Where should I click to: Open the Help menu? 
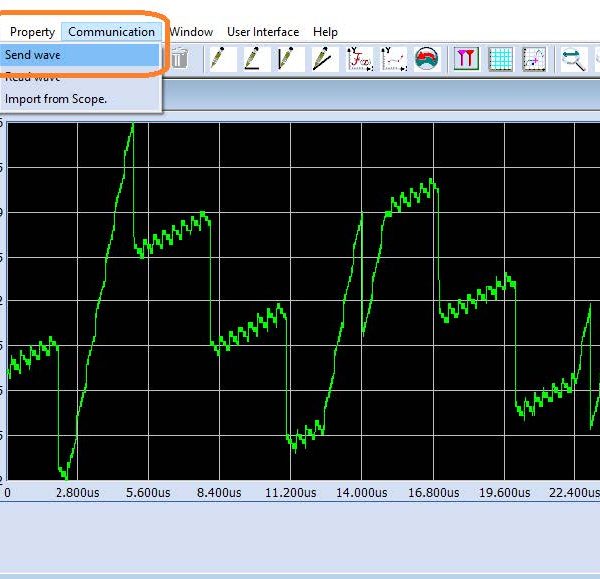(325, 32)
